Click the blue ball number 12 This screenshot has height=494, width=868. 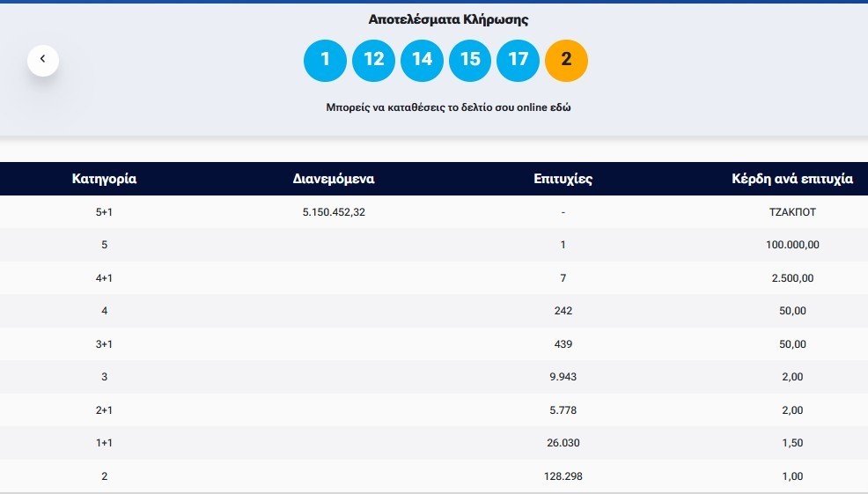(x=373, y=60)
